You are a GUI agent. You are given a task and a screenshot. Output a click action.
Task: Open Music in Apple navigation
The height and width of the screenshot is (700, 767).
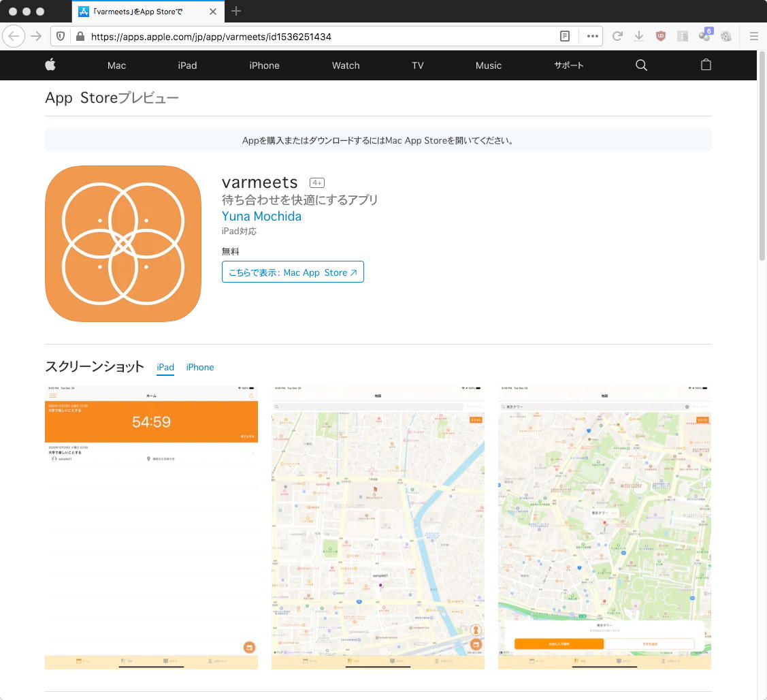(488, 65)
